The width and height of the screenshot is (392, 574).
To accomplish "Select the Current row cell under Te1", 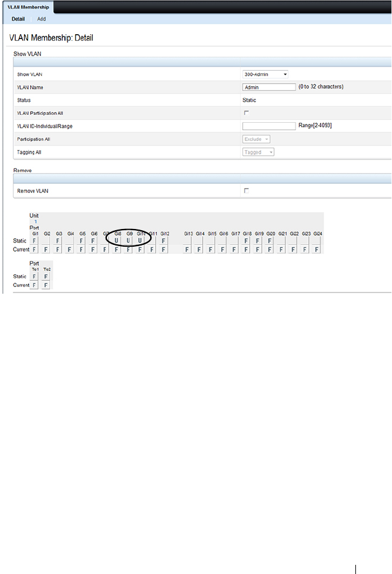I will click(x=34, y=285).
